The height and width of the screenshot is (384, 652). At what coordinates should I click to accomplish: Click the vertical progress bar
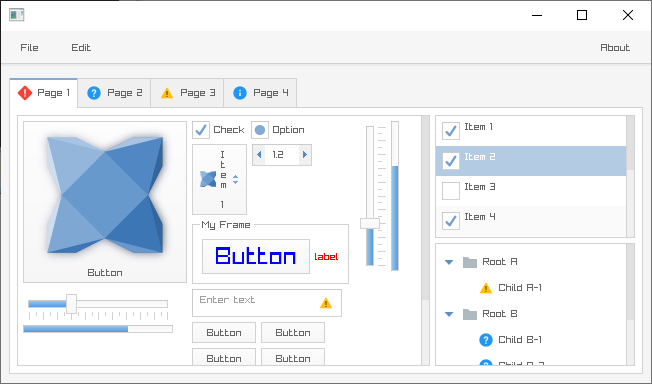395,196
